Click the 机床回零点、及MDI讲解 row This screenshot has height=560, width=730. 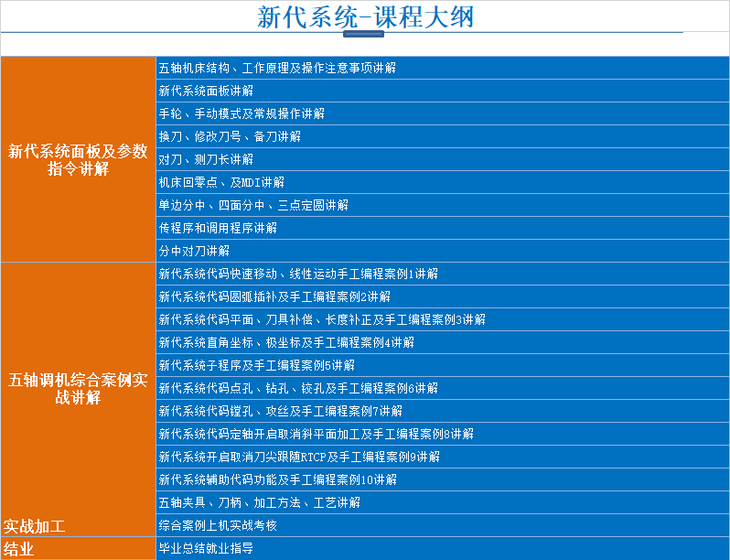coord(221,182)
